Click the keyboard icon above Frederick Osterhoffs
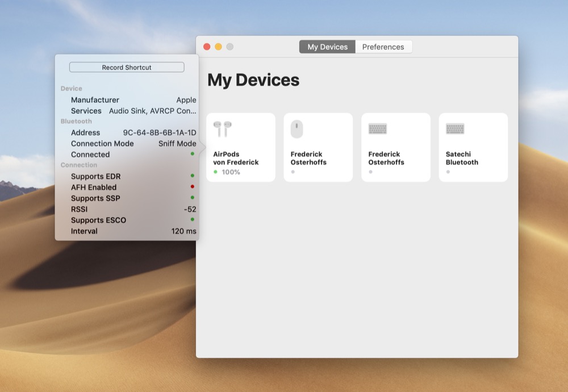 377,129
